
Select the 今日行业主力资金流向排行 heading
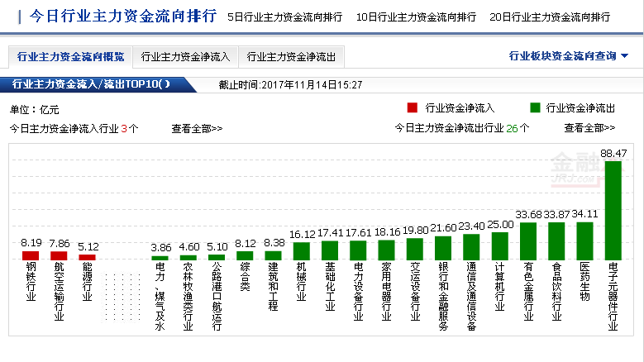coord(123,16)
